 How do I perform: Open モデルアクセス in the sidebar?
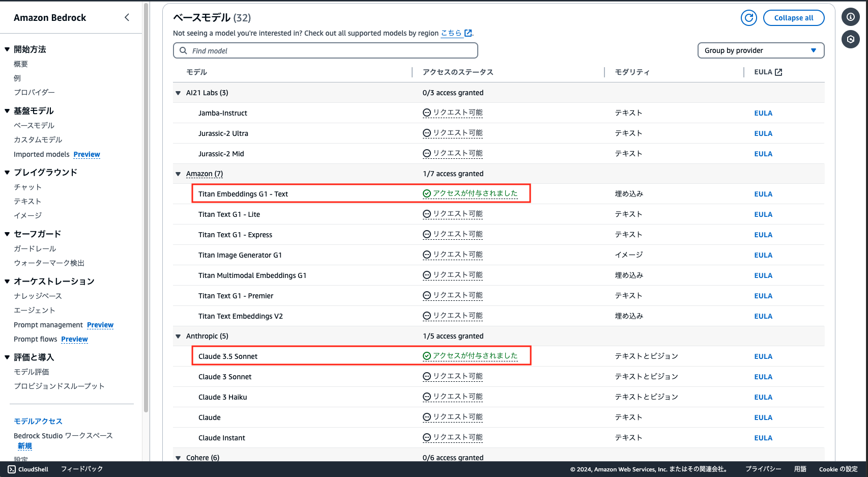click(x=38, y=422)
